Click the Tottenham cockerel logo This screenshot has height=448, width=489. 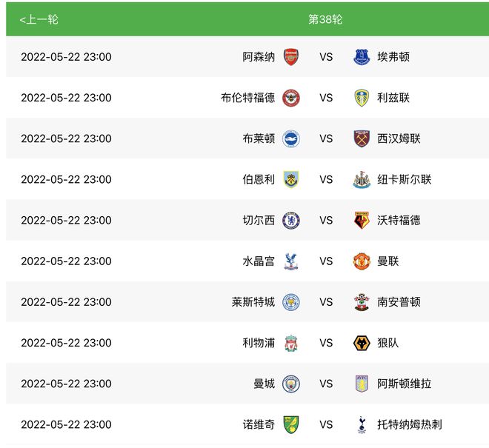pyautogui.click(x=362, y=424)
